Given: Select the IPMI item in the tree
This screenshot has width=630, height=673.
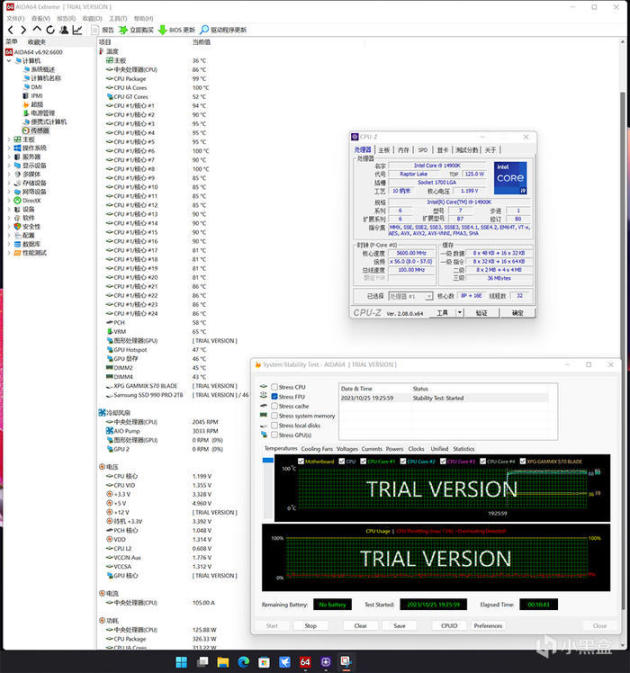Looking at the screenshot, I should click(x=33, y=96).
